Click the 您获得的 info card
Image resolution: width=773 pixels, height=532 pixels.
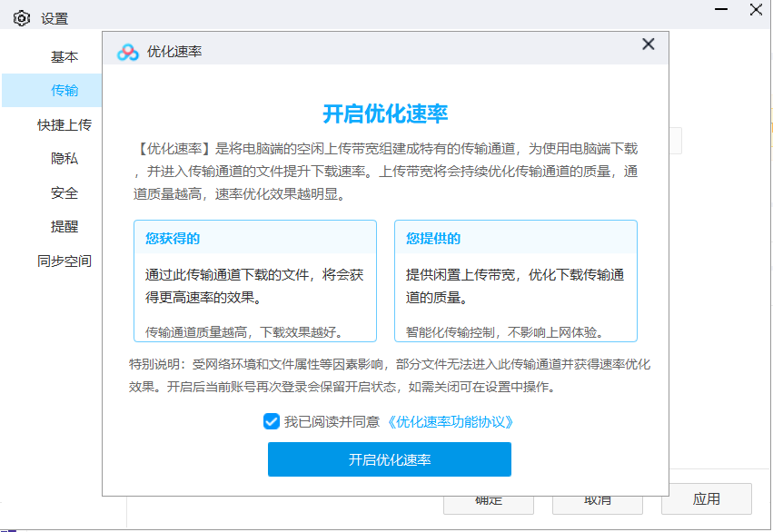click(254, 281)
